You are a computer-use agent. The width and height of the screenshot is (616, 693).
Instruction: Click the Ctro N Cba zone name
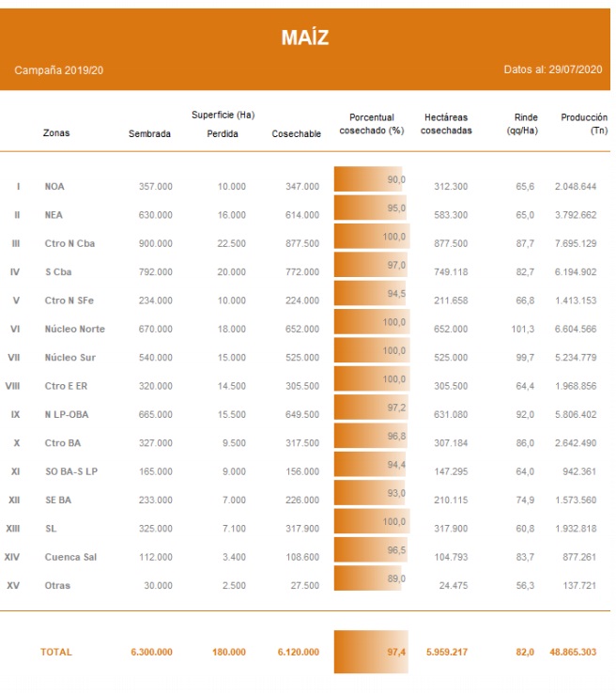(69, 244)
